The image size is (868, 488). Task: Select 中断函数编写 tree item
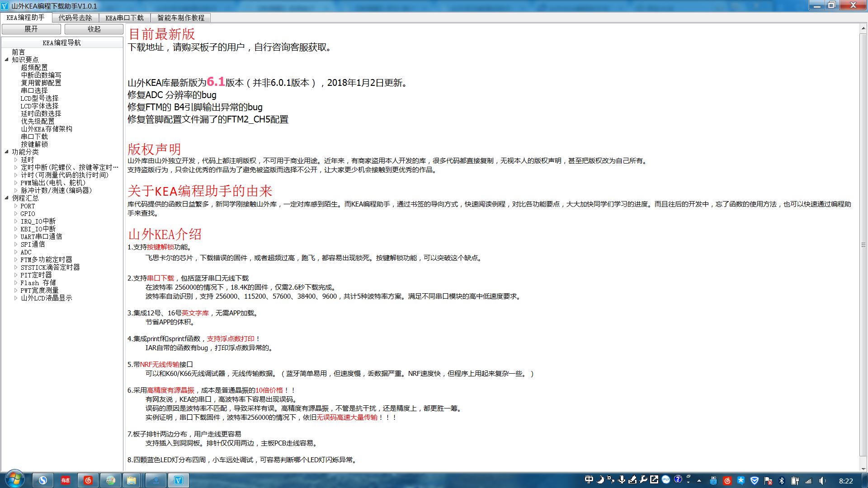[41, 75]
